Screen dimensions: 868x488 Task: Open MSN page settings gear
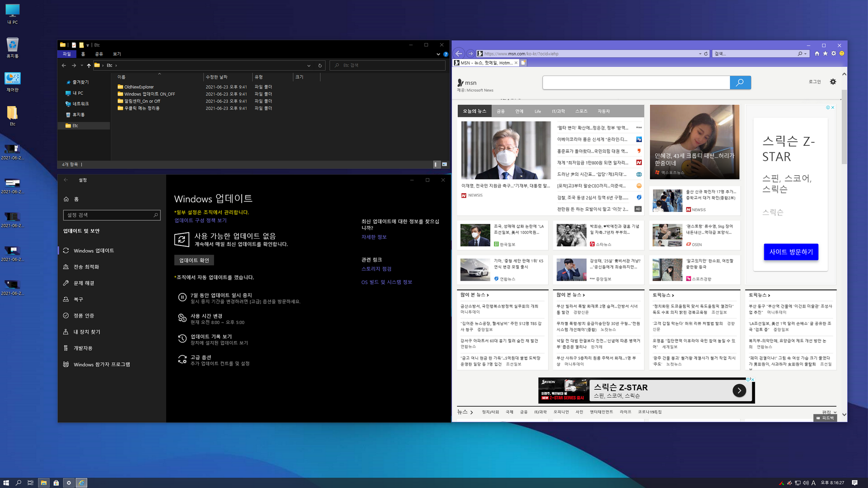pos(833,82)
